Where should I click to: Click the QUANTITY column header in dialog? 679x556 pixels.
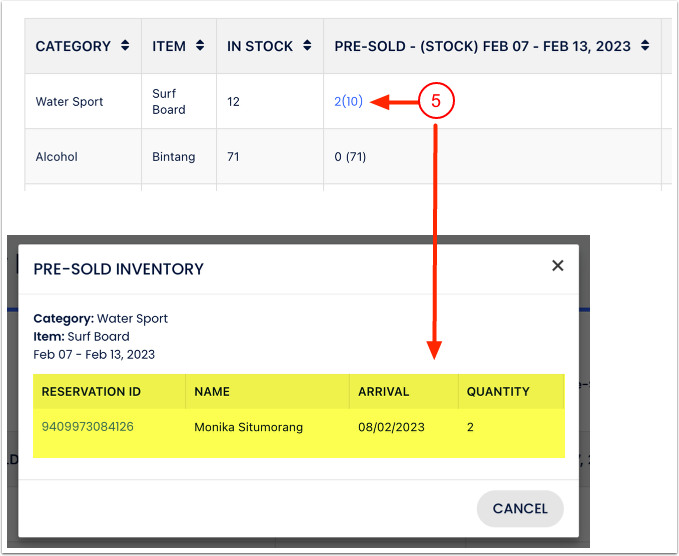pyautogui.click(x=498, y=392)
